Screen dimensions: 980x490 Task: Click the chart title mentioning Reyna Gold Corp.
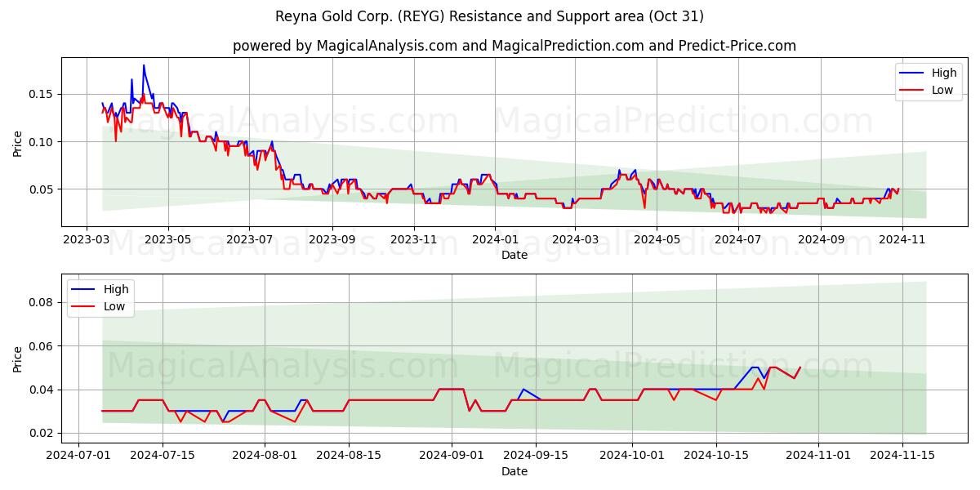pyautogui.click(x=490, y=16)
